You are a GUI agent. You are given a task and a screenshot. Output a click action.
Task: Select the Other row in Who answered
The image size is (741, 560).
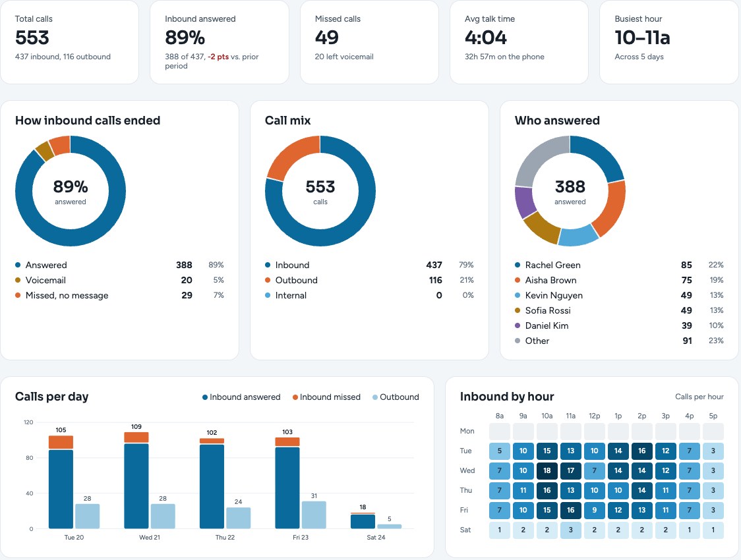click(619, 341)
